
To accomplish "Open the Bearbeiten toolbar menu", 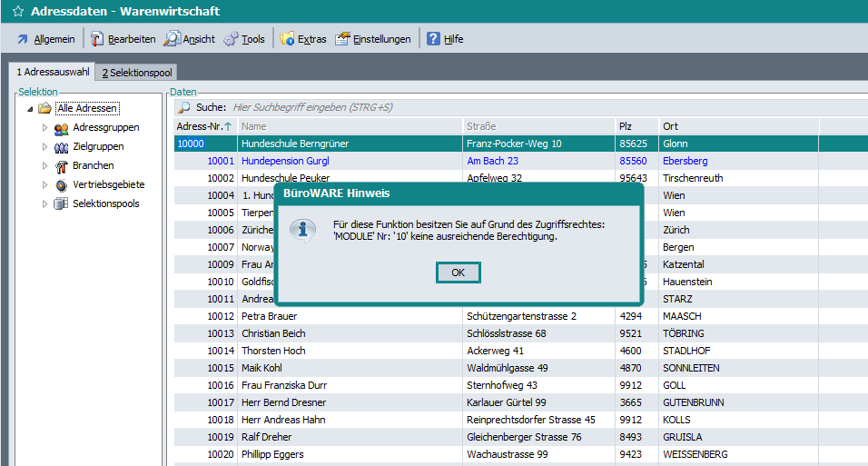I will pos(123,39).
